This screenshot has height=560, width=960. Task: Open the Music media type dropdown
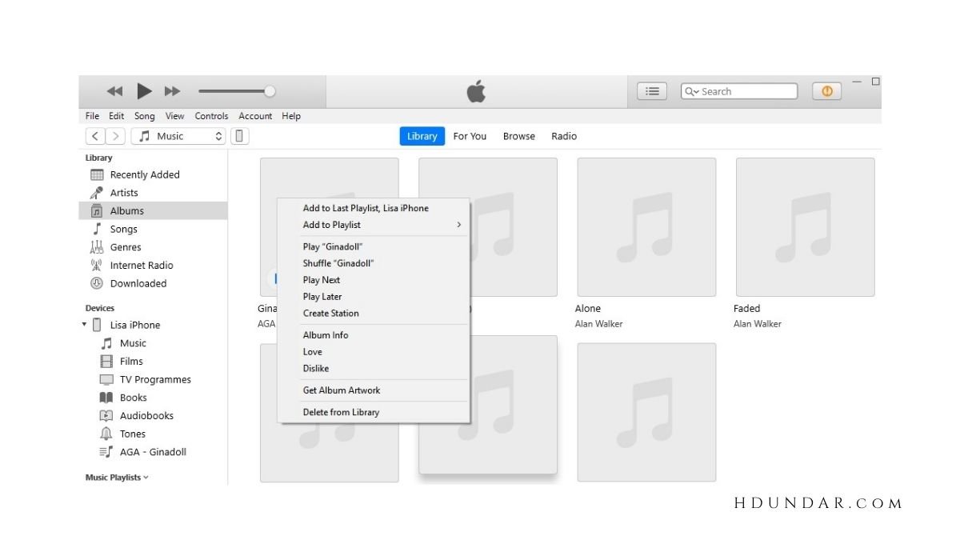178,136
